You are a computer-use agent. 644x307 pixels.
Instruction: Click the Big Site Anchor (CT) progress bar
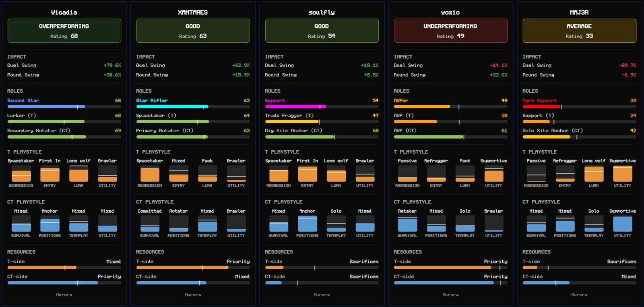tap(322, 137)
